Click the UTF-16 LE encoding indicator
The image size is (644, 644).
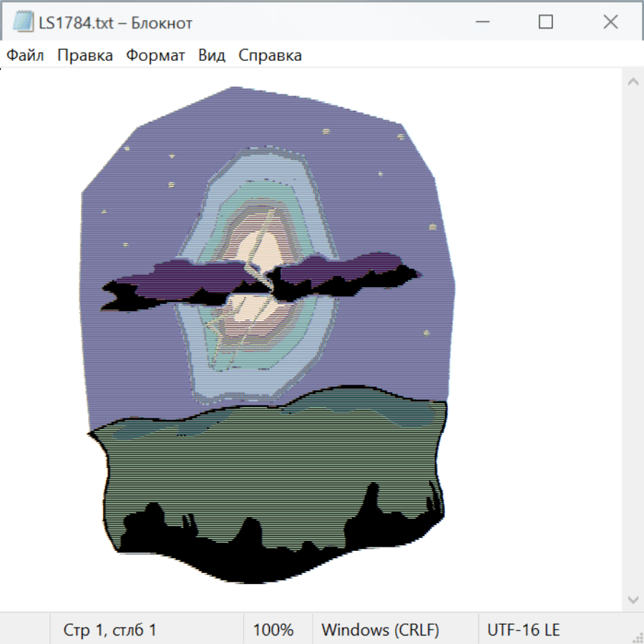(x=523, y=630)
